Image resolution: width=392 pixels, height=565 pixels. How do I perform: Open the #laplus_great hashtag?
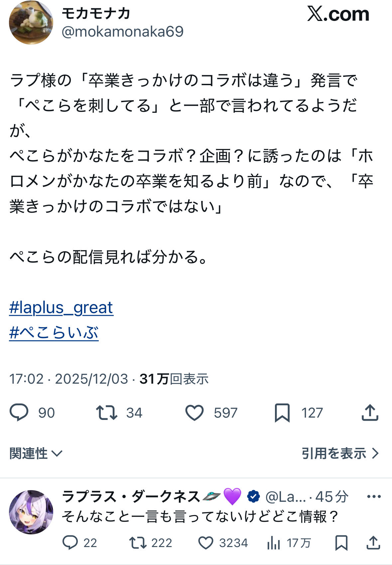pos(61,308)
